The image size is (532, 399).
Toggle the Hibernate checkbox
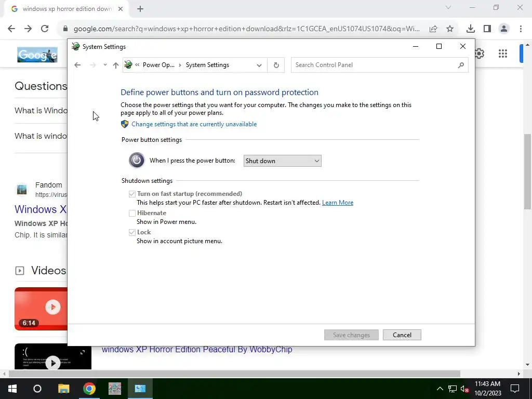pyautogui.click(x=132, y=213)
